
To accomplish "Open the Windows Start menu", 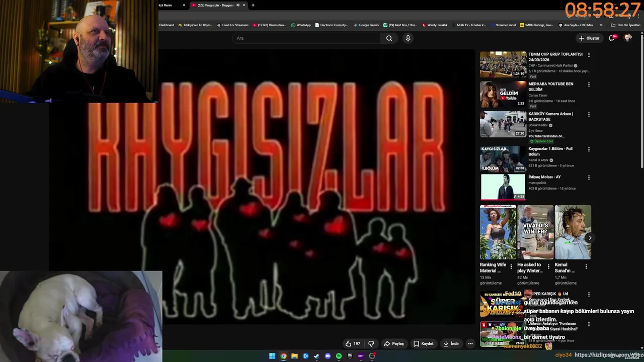I will pyautogui.click(x=272, y=356).
